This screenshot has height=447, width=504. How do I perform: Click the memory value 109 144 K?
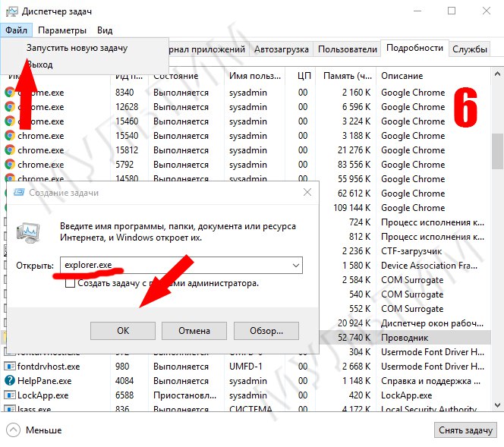[352, 208]
